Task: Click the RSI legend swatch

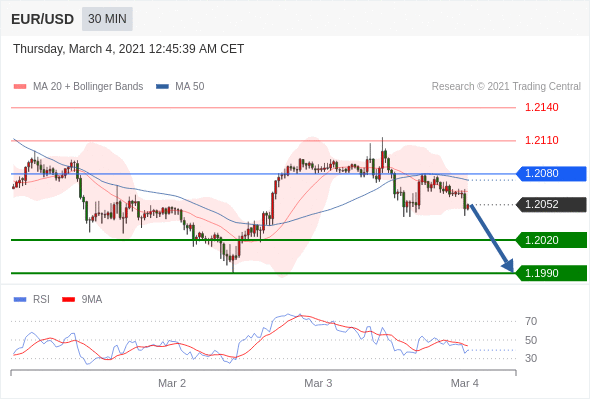Action: pyautogui.click(x=20, y=300)
